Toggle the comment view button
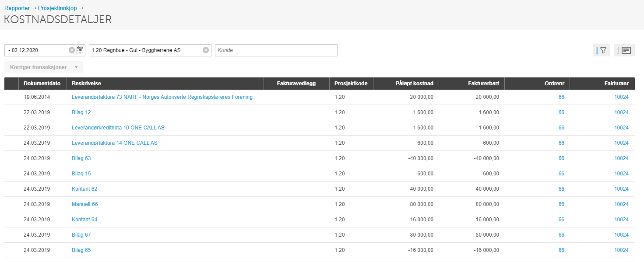Screen dimensions: 644x262 pos(624,50)
